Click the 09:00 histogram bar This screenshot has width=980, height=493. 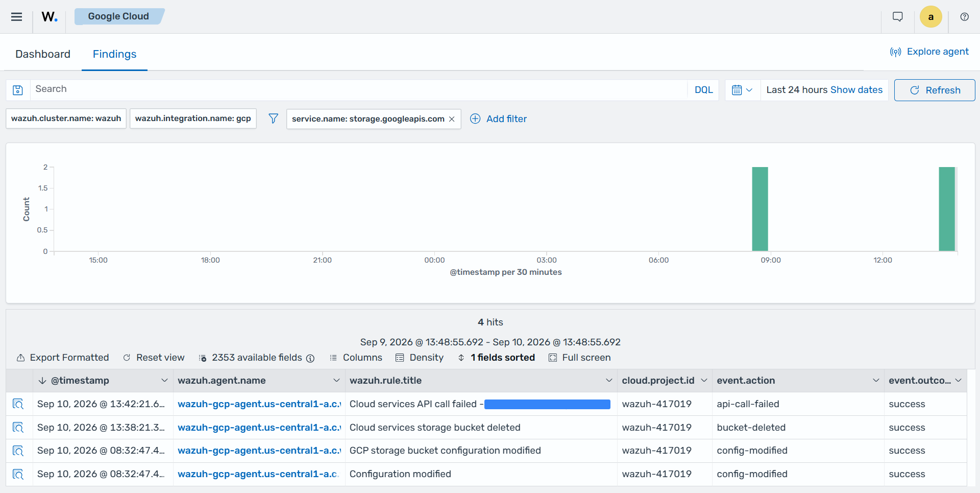click(x=760, y=209)
